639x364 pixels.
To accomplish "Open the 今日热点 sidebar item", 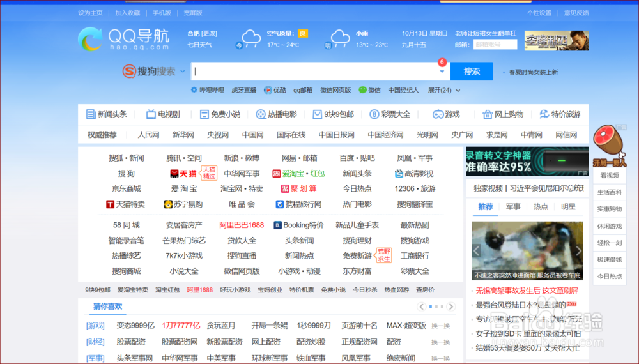I will [x=610, y=276].
